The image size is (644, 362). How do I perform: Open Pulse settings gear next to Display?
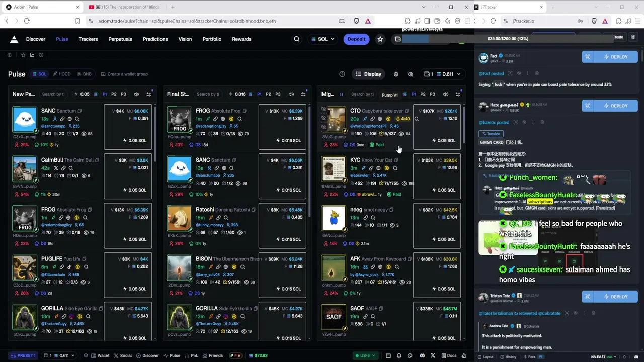click(x=396, y=74)
